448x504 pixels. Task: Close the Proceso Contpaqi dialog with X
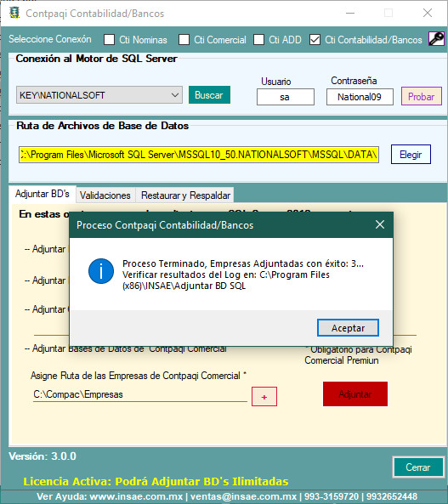pos(380,224)
